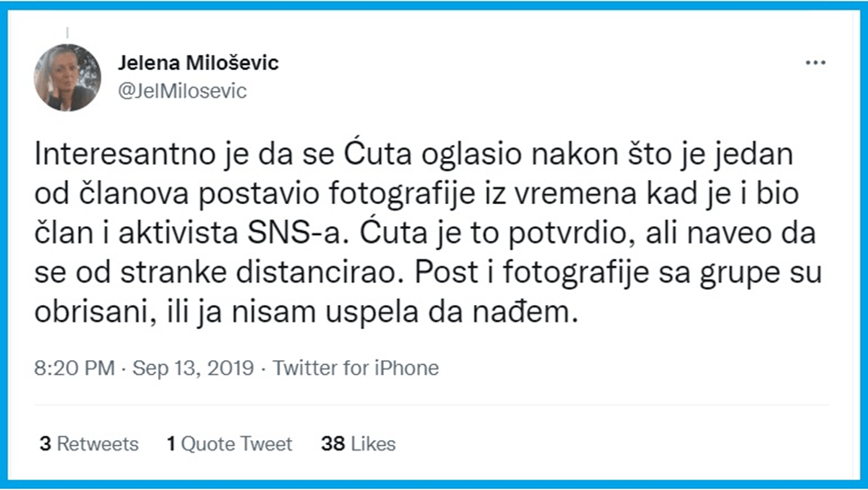Open the Jelena Miloševic display name link

point(197,63)
